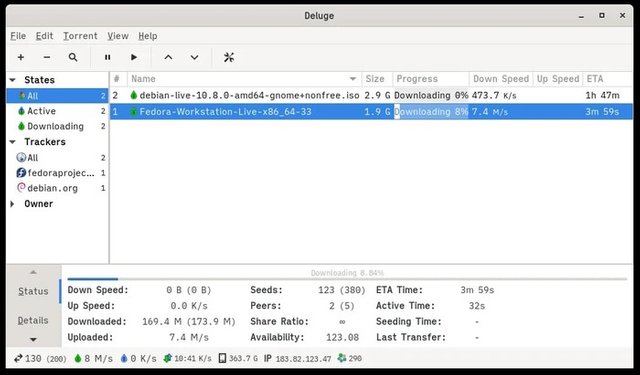The image size is (640, 375).
Task: Click the debian.org swirl icon
Action: [x=21, y=188]
